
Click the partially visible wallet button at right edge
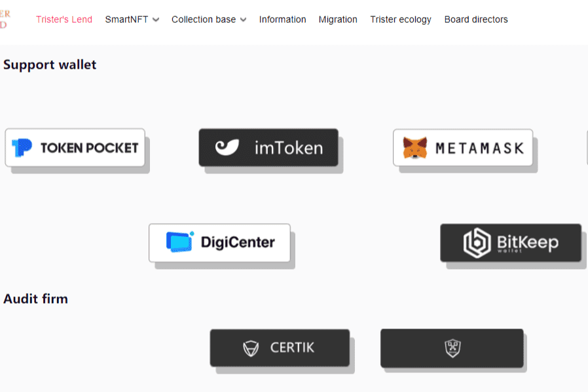tap(586, 148)
